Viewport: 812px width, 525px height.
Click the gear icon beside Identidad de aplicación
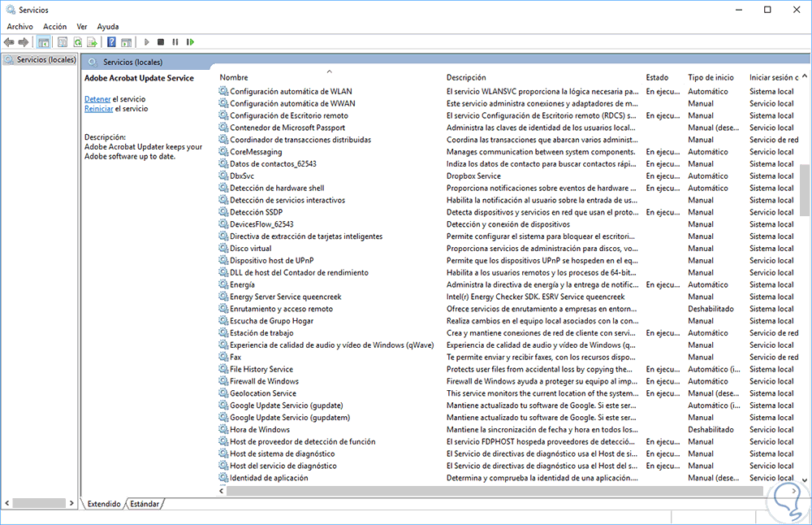click(x=223, y=477)
